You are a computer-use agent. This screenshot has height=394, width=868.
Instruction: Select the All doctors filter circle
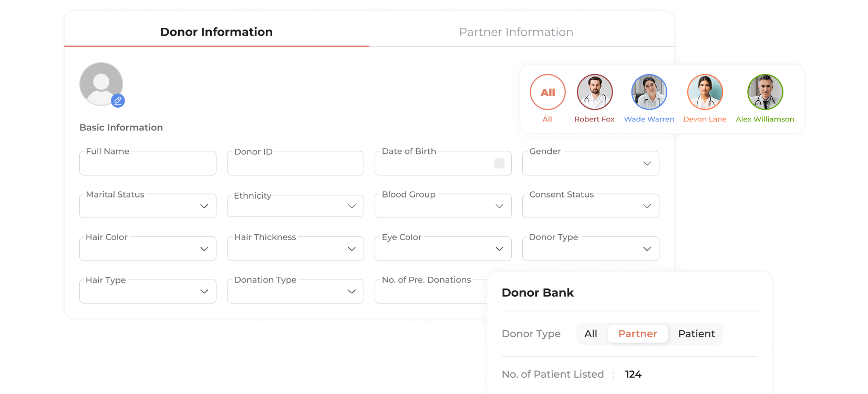[547, 92]
